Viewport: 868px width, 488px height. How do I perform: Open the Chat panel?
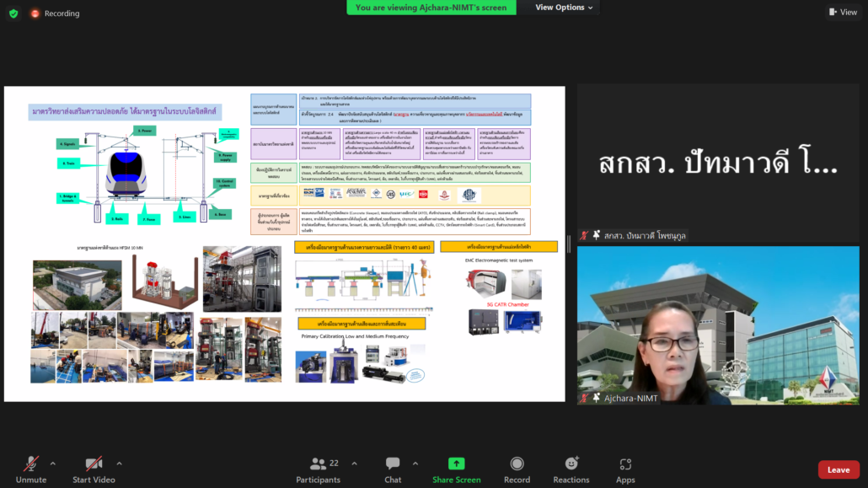click(393, 469)
